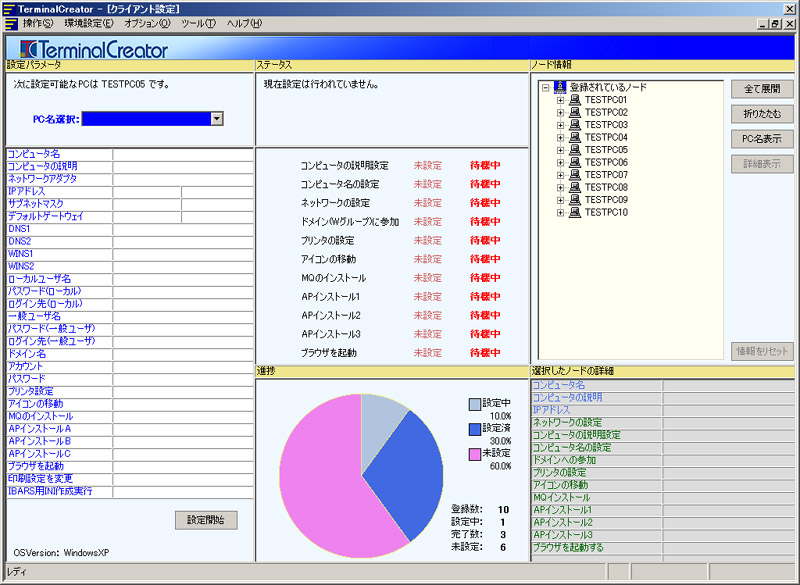Select the TESTPC05 tree label
This screenshot has width=800, height=585.
606,150
